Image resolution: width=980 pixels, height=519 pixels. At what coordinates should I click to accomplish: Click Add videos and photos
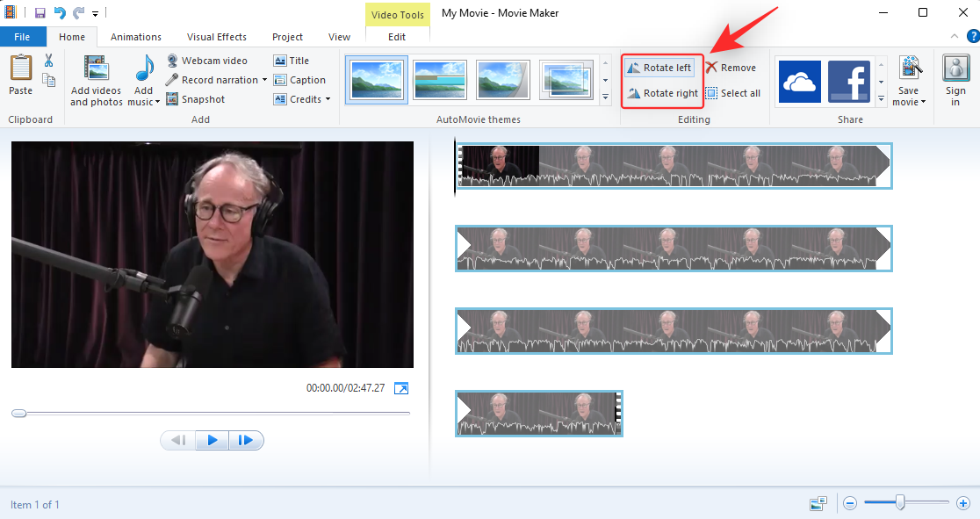click(97, 79)
